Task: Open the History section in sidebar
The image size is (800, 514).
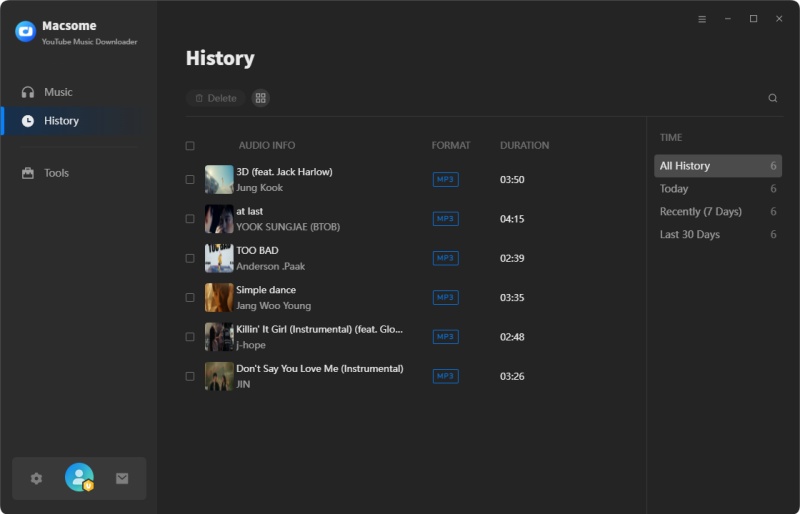Action: (x=79, y=121)
